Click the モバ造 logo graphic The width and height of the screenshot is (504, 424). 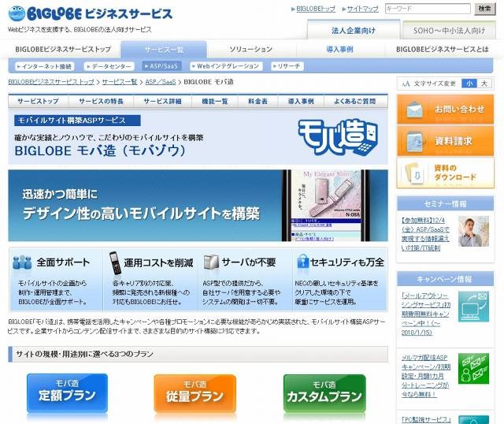click(x=338, y=137)
